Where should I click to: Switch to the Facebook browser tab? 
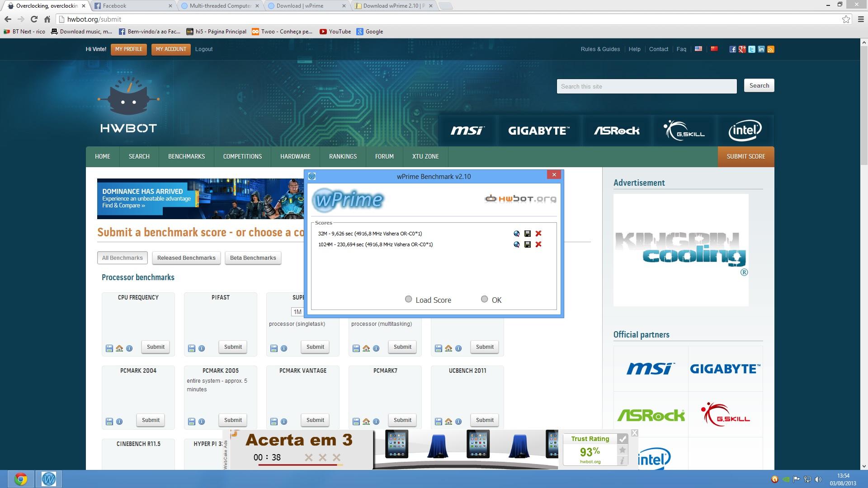tap(133, 6)
